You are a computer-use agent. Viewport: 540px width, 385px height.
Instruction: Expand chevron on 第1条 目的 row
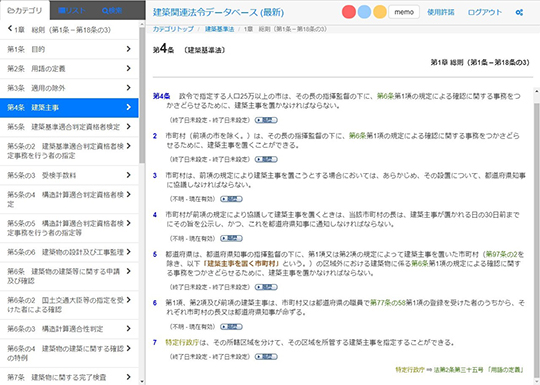coord(128,49)
